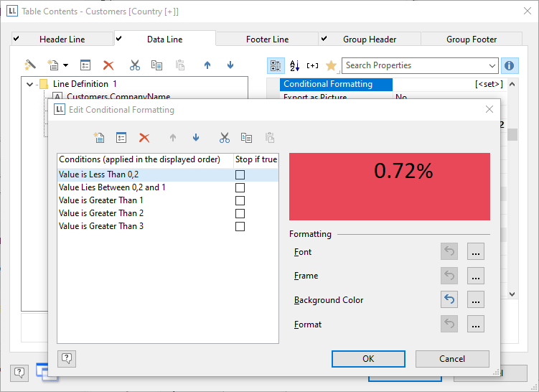Screen dimensions: 539x392
Task: Open the Frame settings with its ellipsis button
Action: pyautogui.click(x=476, y=276)
